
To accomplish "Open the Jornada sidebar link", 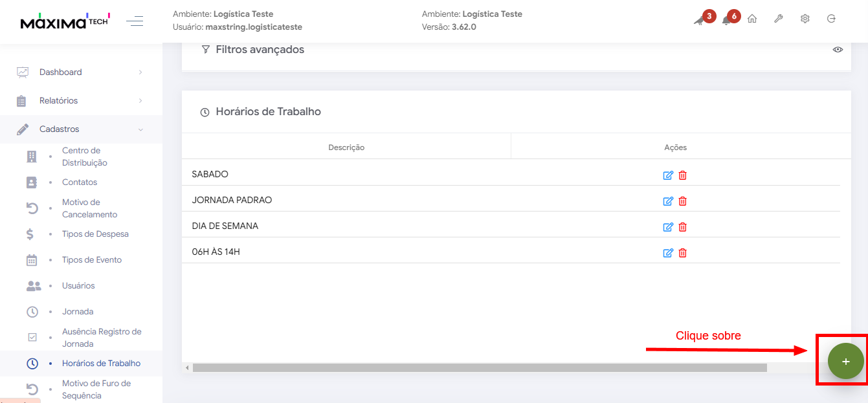I will click(78, 312).
